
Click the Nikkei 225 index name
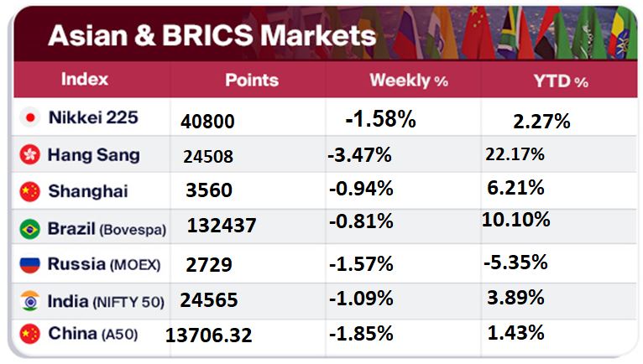tap(93, 118)
